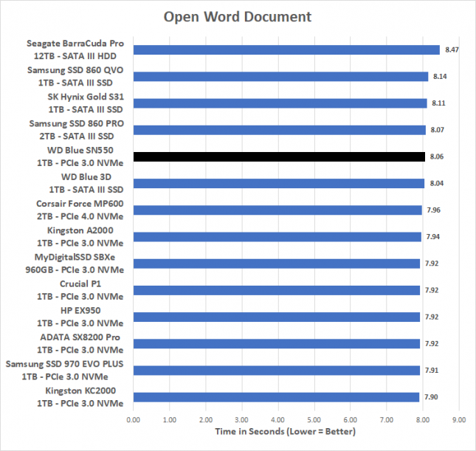Select the 3.00 axis tick label
Image resolution: width=476 pixels, height=451 pixels.
pos(241,420)
